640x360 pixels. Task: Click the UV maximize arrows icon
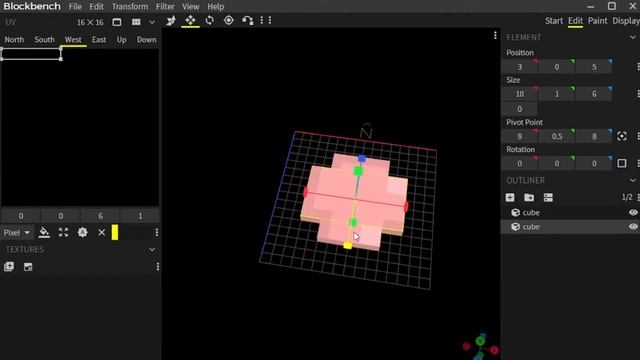tap(63, 233)
